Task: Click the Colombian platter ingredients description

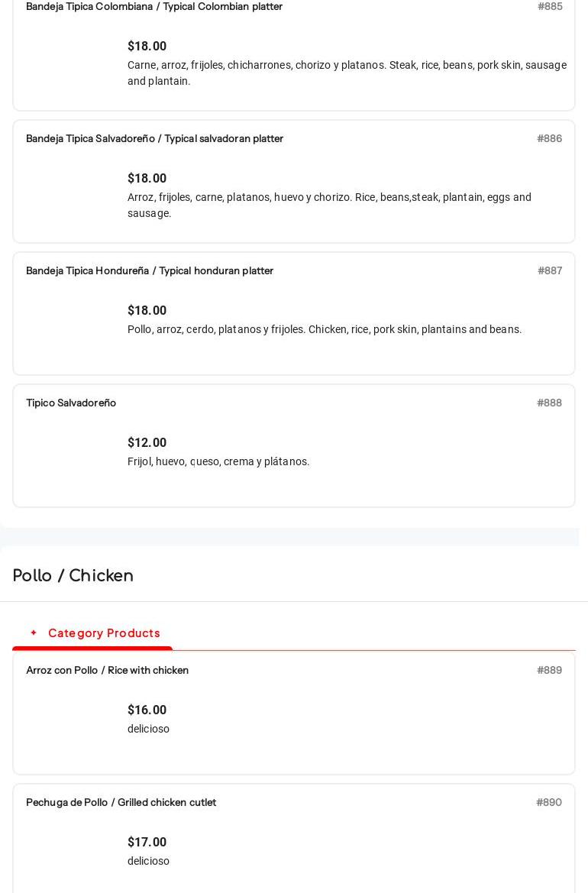Action: [x=347, y=73]
